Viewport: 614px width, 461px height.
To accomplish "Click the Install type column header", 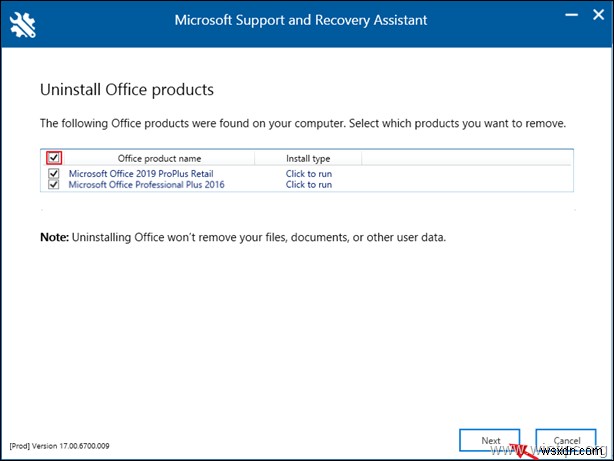I will [308, 158].
